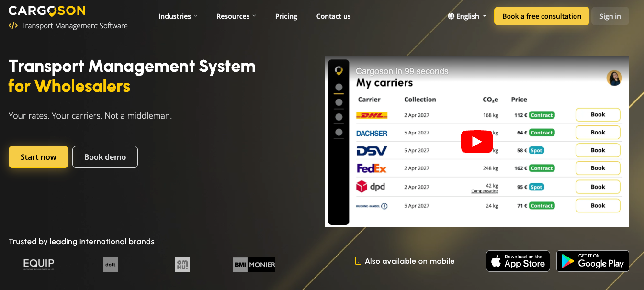Click the Compensating link under 42 kg
This screenshot has height=290, width=644.
(x=485, y=191)
